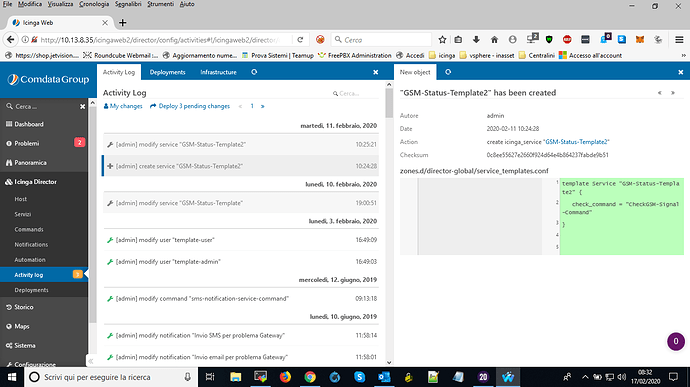Screen dimensions: 690x387
Task: Filter by My changes link
Action: pyautogui.click(x=123, y=106)
